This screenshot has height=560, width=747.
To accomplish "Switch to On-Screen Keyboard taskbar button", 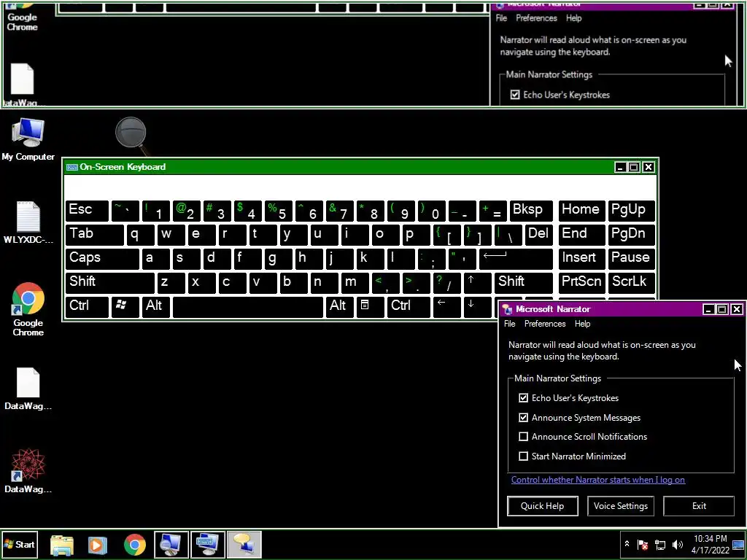I will pos(208,544).
